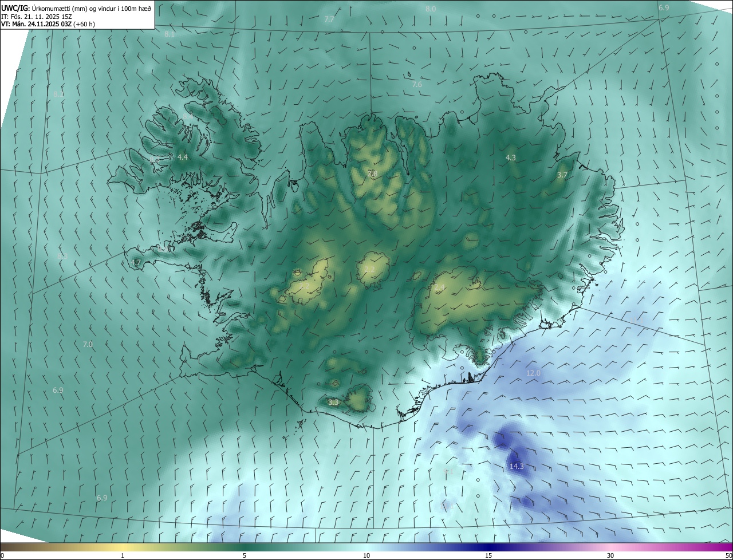
Task: Click the 8.0 value label
Action: click(431, 9)
